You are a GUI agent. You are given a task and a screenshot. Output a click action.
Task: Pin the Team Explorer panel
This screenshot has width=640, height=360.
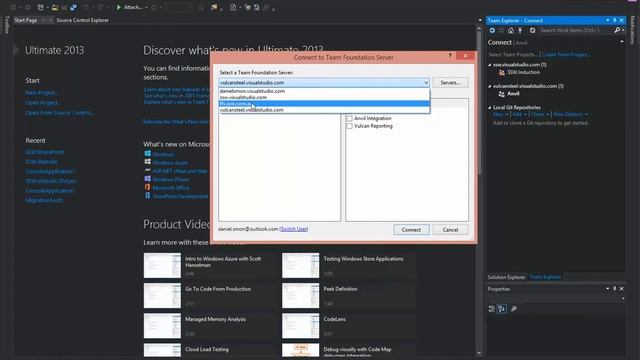pos(615,20)
